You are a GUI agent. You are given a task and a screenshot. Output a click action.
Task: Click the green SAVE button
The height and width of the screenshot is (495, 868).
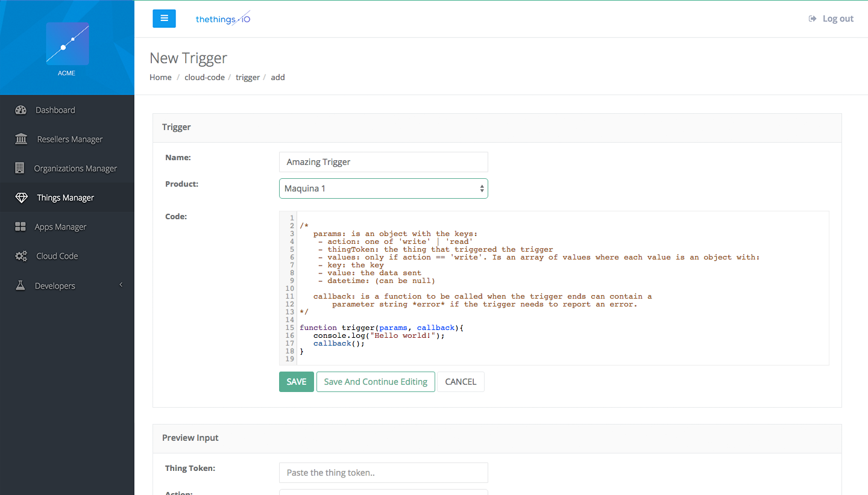pos(297,382)
